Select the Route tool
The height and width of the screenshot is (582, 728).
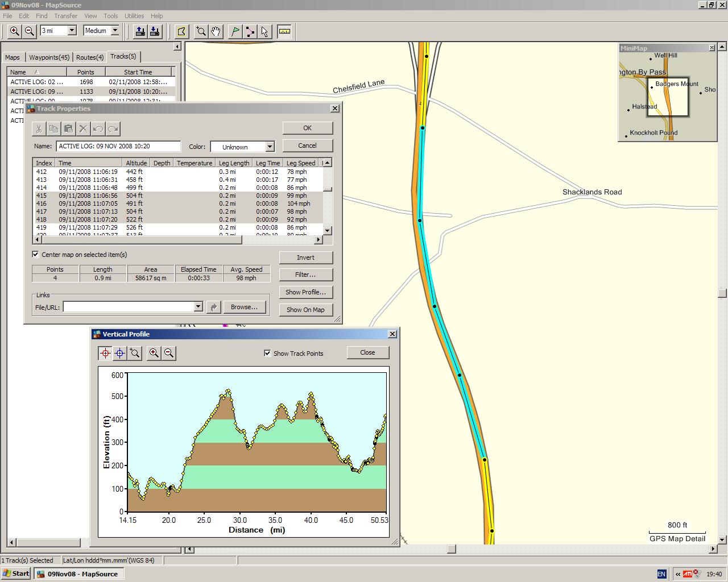click(250, 31)
